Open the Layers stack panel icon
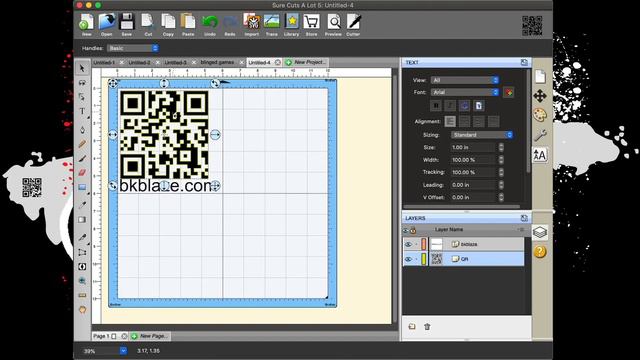The width and height of the screenshot is (640, 360). 540,233
